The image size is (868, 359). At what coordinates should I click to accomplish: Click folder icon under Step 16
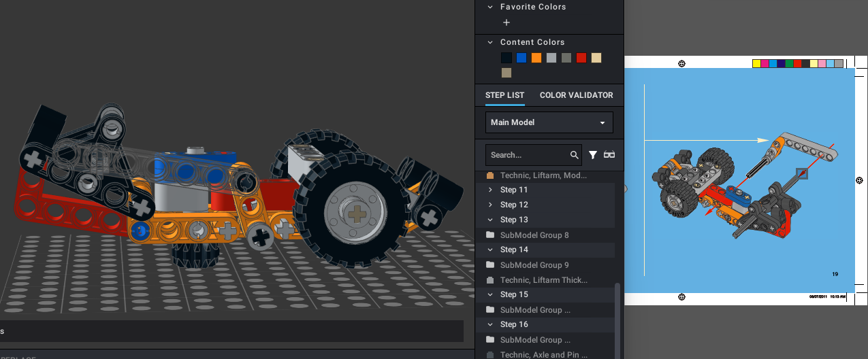pyautogui.click(x=490, y=340)
